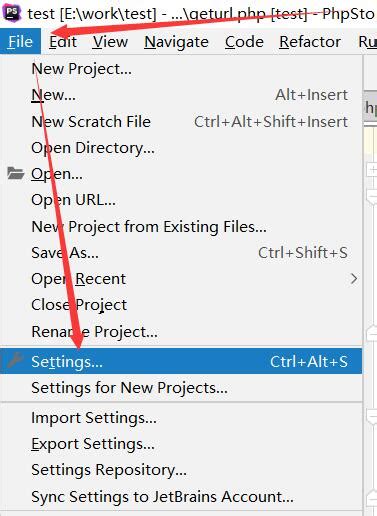Image resolution: width=377 pixels, height=516 pixels.
Task: Open the File menu
Action: (20, 42)
